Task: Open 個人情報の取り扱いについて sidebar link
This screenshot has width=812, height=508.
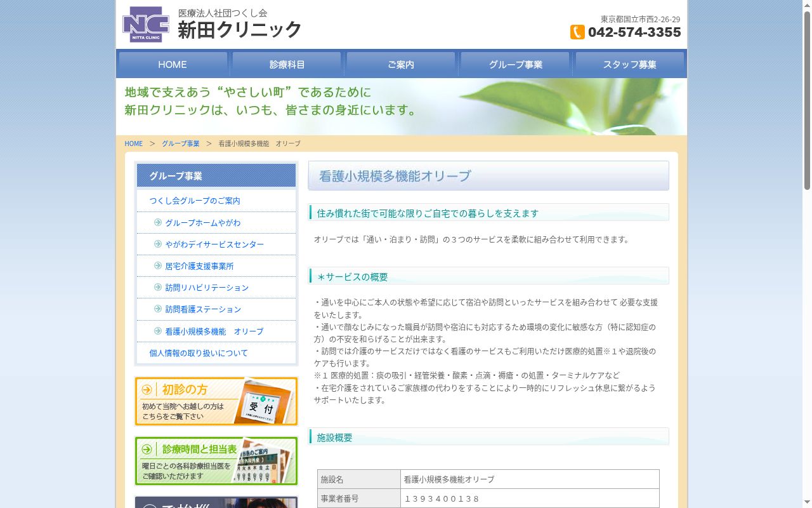Action: click(199, 353)
